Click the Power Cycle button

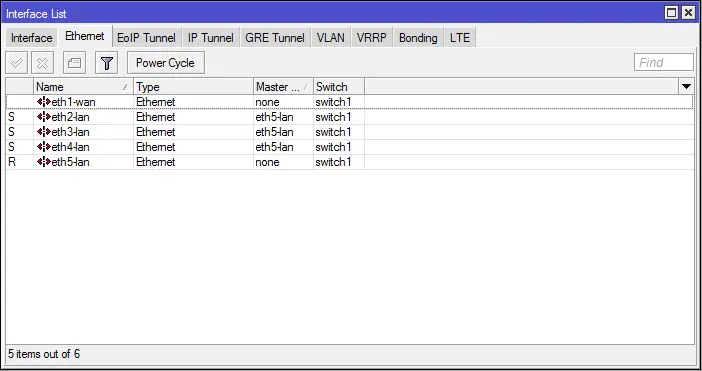pos(166,63)
